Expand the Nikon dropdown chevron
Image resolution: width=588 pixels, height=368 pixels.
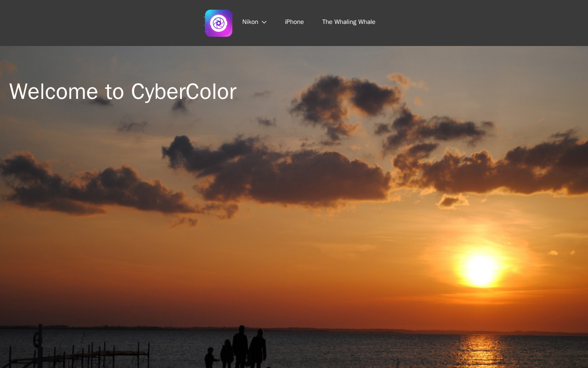(x=264, y=22)
